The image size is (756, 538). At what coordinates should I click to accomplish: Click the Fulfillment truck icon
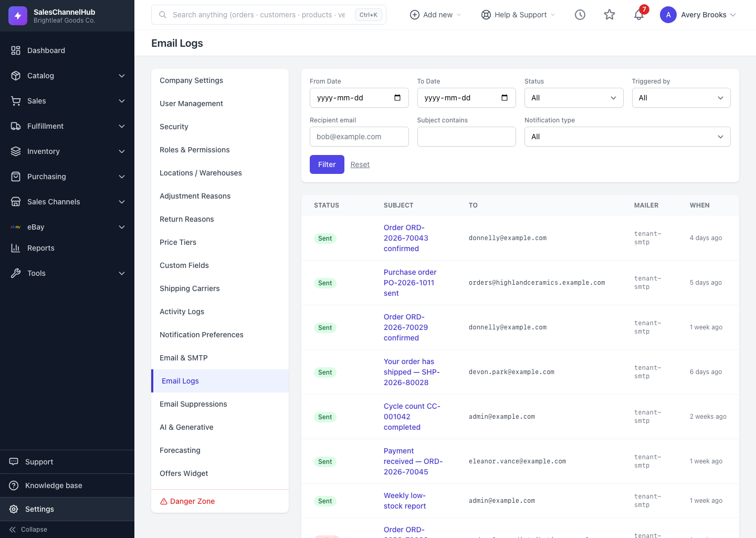point(16,126)
